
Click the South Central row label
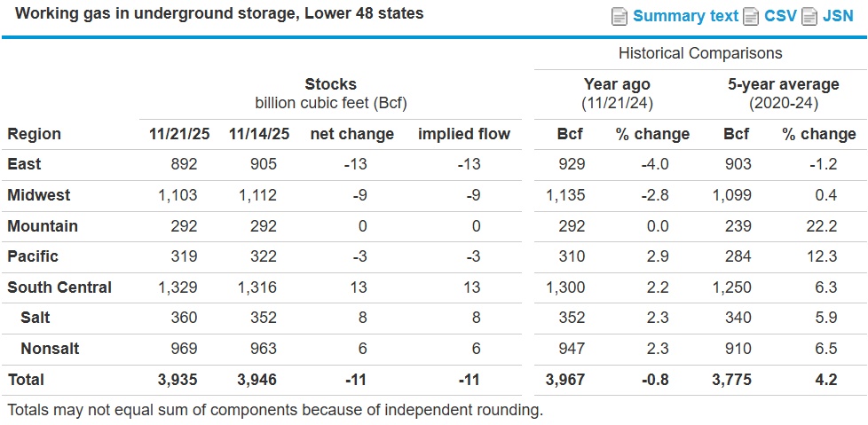point(59,287)
